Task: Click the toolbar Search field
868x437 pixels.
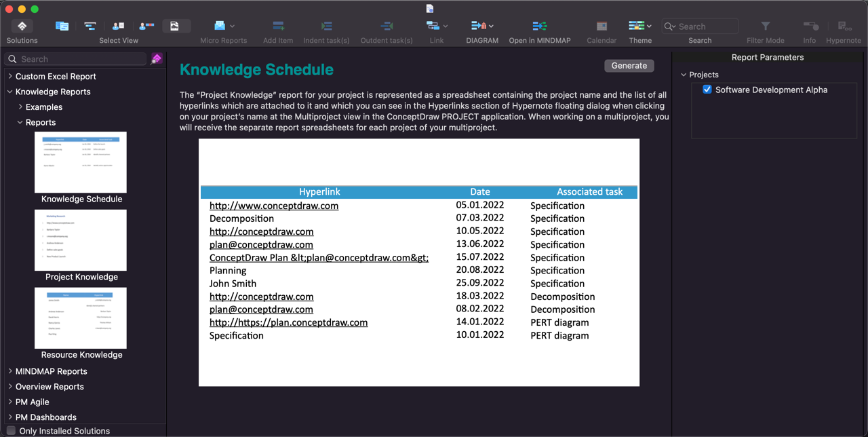Action: pos(700,26)
